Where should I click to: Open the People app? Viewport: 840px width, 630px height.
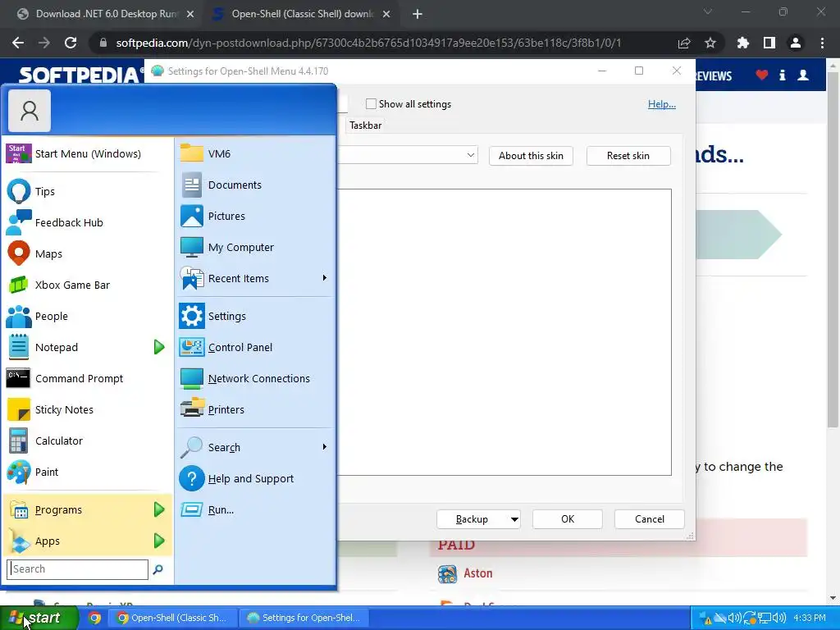(x=87, y=316)
